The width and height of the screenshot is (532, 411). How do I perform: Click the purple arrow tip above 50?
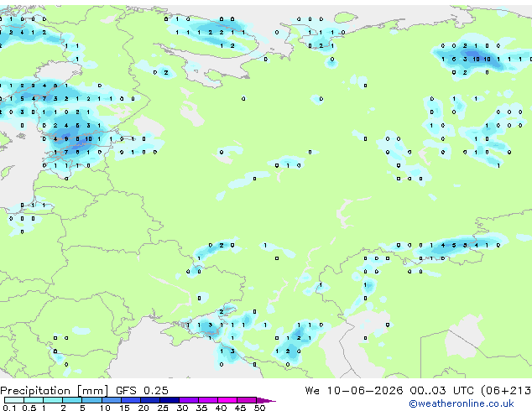(266, 401)
